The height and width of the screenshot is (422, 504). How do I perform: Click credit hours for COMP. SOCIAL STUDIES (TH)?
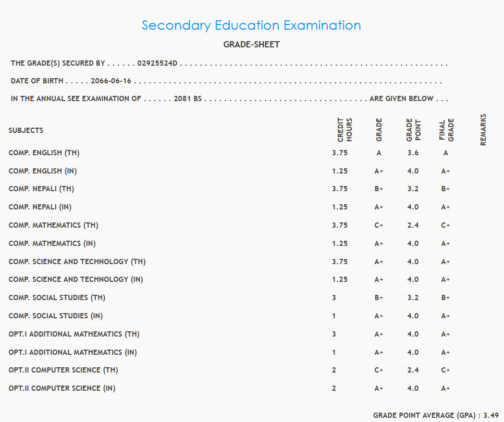(x=334, y=298)
